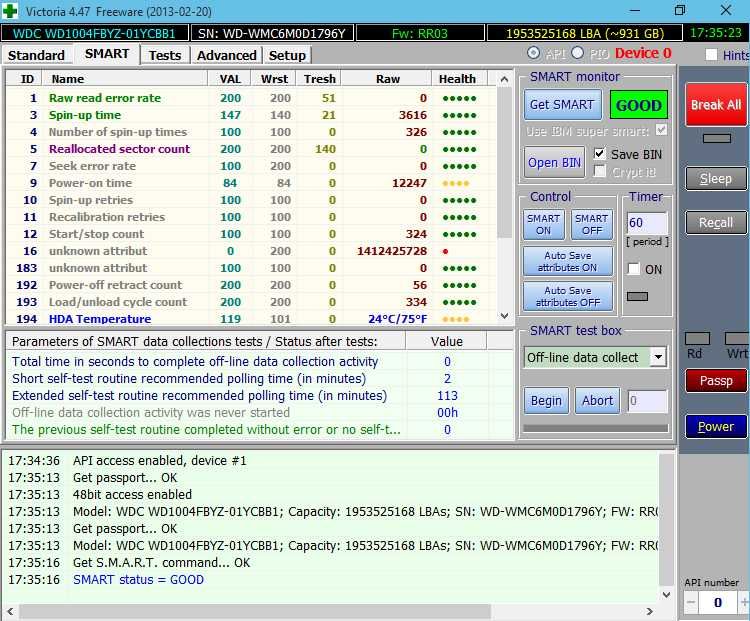The width and height of the screenshot is (750, 621).
Task: Open BIN file button
Action: [x=555, y=163]
